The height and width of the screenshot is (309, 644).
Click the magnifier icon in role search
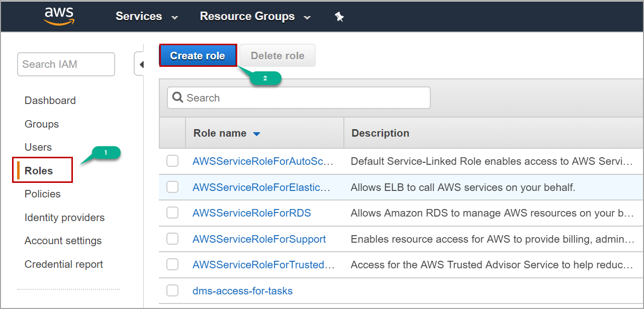click(177, 97)
